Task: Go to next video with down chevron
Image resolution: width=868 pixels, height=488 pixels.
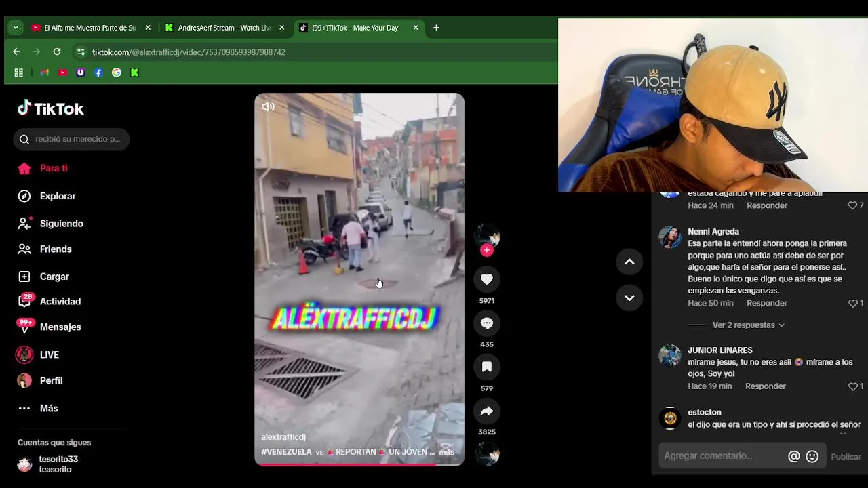Action: coord(629,298)
